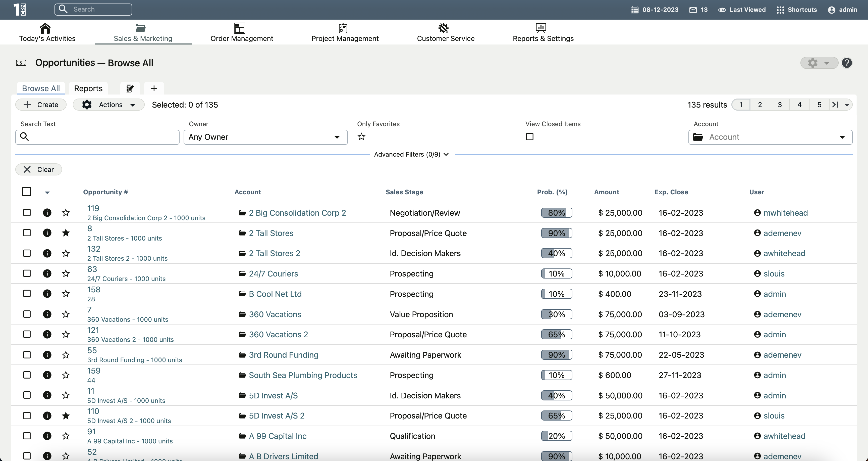This screenshot has width=868, height=461.
Task: Select checkbox for 24/7 Couriers row
Action: click(x=27, y=273)
